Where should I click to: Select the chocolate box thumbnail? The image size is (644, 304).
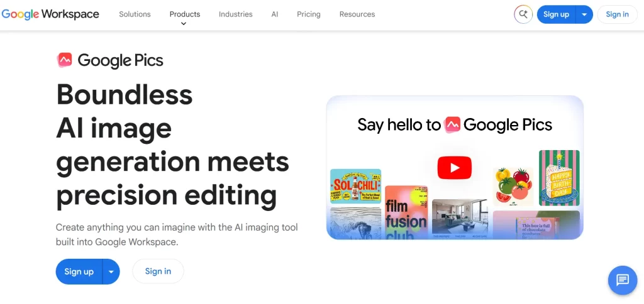536,225
